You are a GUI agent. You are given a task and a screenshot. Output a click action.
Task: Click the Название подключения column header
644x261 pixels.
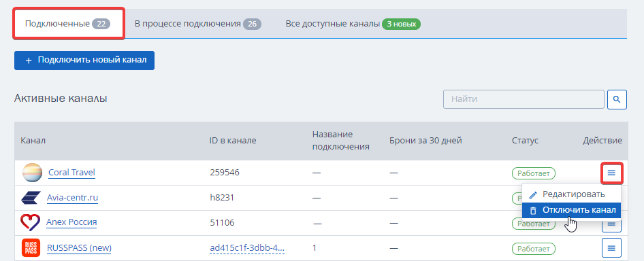[341, 141]
